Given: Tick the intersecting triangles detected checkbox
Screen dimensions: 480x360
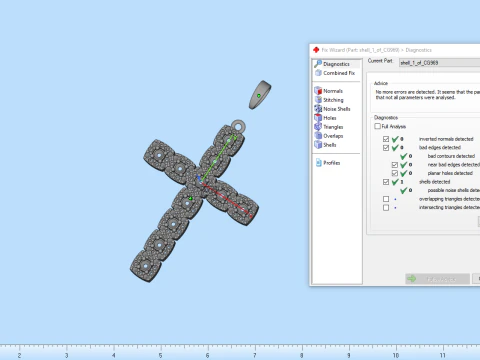Looking at the screenshot, I should pos(386,208).
